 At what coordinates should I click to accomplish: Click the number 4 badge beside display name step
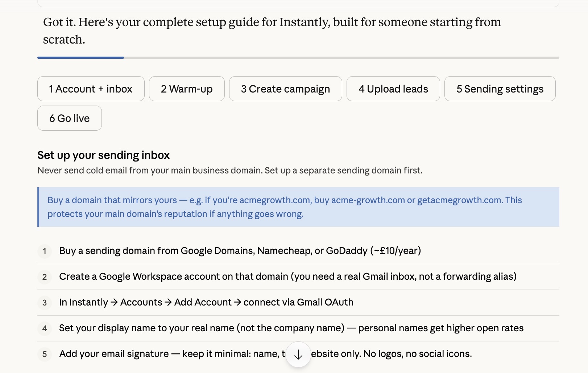click(45, 328)
